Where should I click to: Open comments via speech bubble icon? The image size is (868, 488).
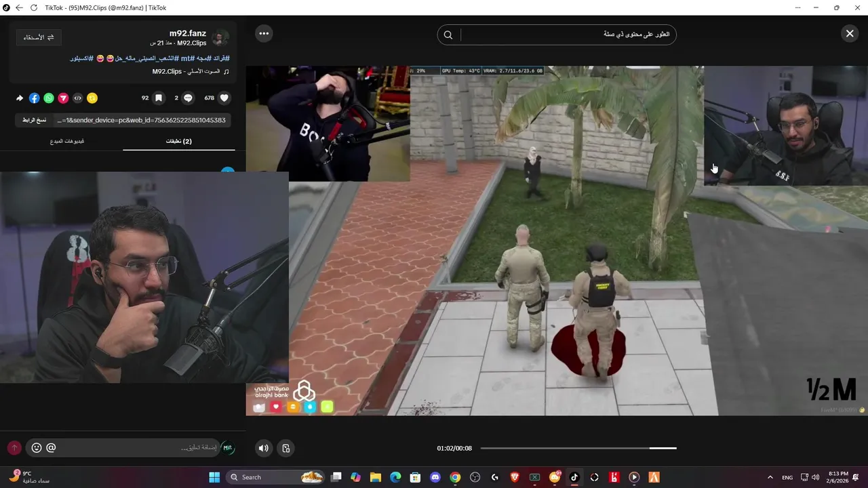[x=189, y=98]
